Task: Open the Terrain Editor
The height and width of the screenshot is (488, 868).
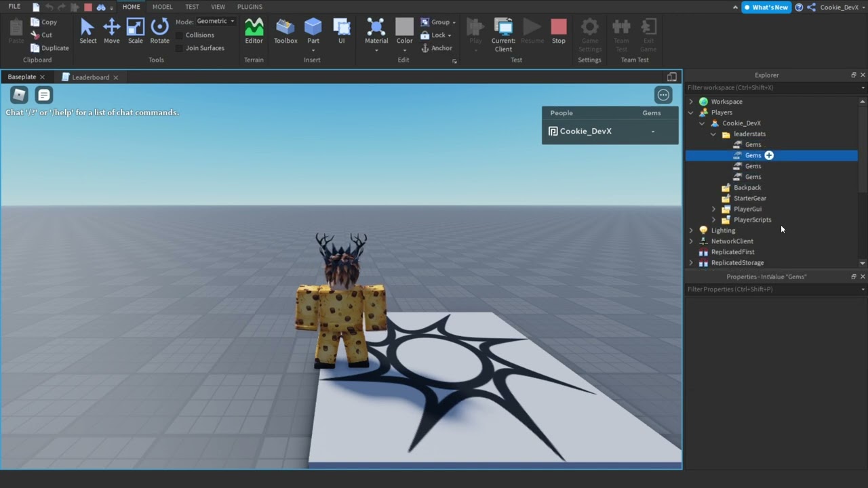Action: [x=254, y=32]
